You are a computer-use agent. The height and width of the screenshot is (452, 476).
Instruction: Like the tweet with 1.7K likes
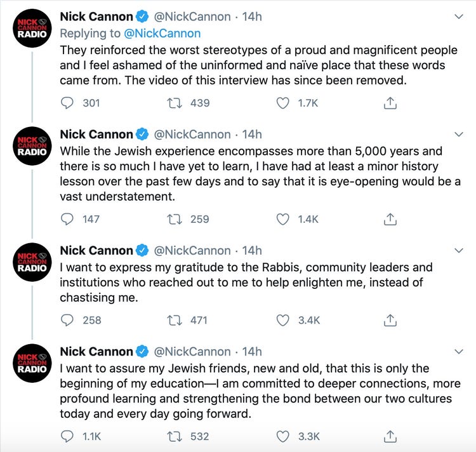pos(283,102)
